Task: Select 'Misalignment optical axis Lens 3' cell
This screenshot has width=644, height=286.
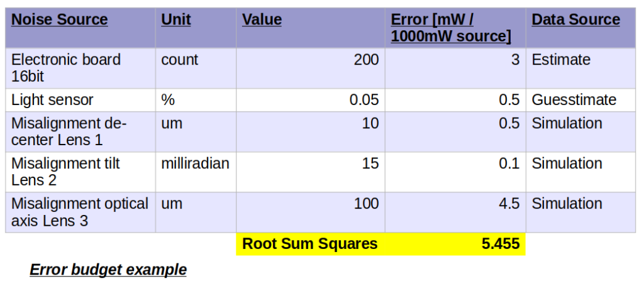Action: pos(80,212)
